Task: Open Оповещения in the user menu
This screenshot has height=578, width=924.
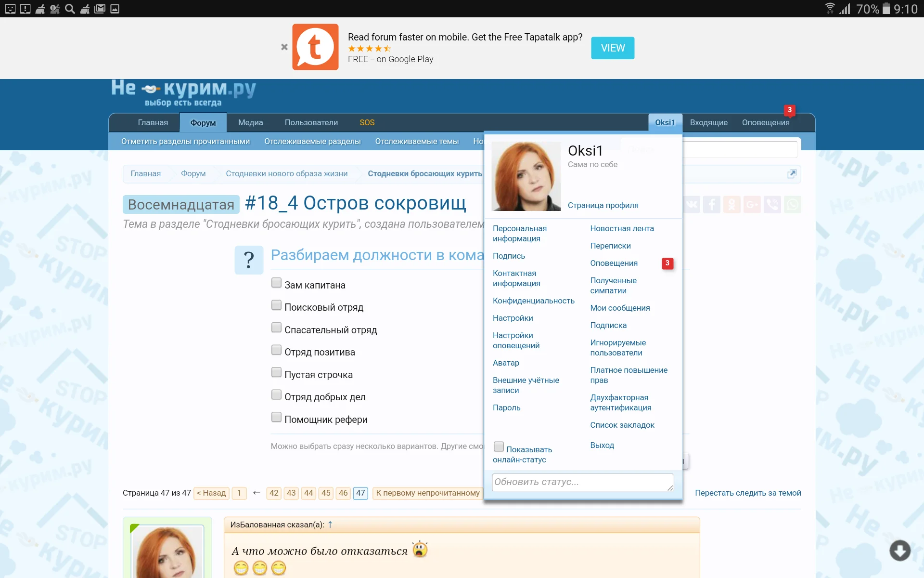Action: pos(613,263)
